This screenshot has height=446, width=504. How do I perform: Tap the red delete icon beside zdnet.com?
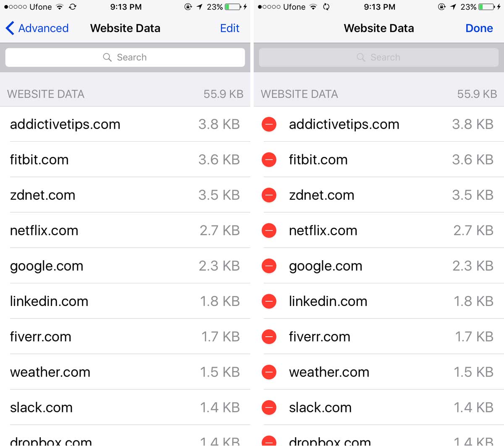click(269, 195)
